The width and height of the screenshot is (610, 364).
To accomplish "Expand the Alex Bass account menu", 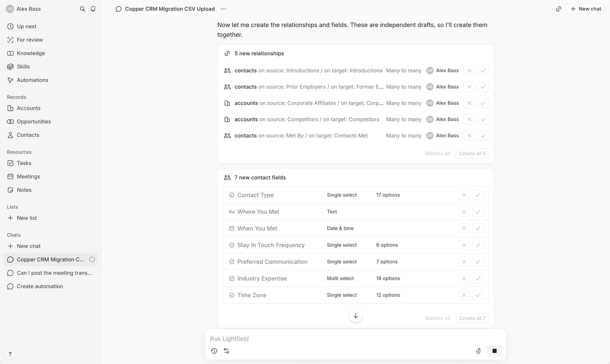I will coord(24,9).
